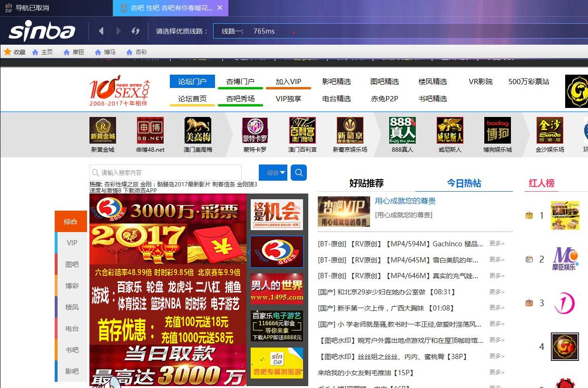Click the 赤兔P2P link

click(x=384, y=98)
